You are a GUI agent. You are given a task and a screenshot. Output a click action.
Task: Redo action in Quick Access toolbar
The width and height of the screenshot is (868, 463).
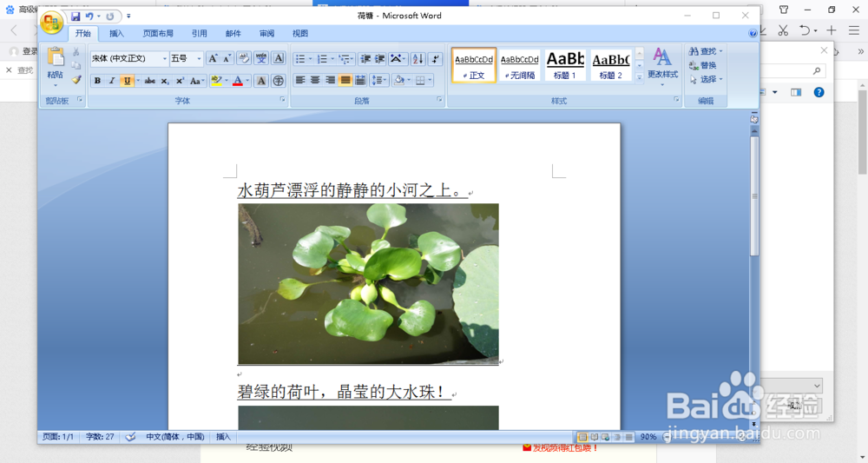pos(110,17)
